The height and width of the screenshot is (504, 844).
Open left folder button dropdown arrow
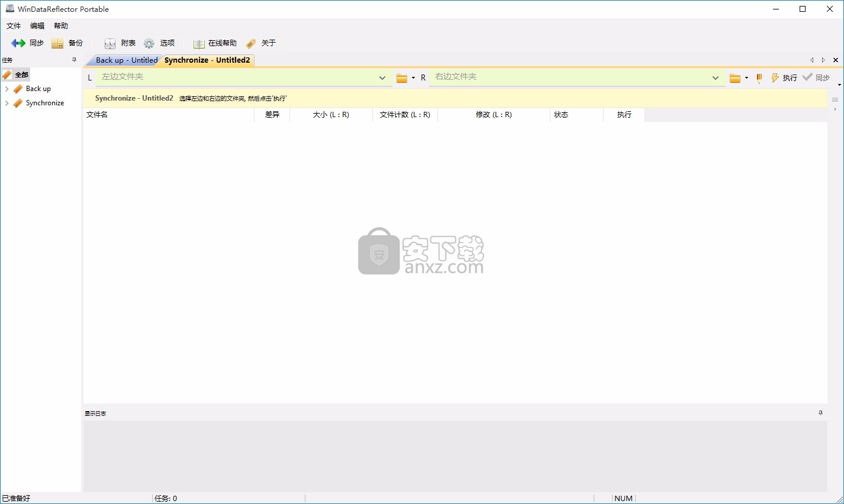pos(413,78)
